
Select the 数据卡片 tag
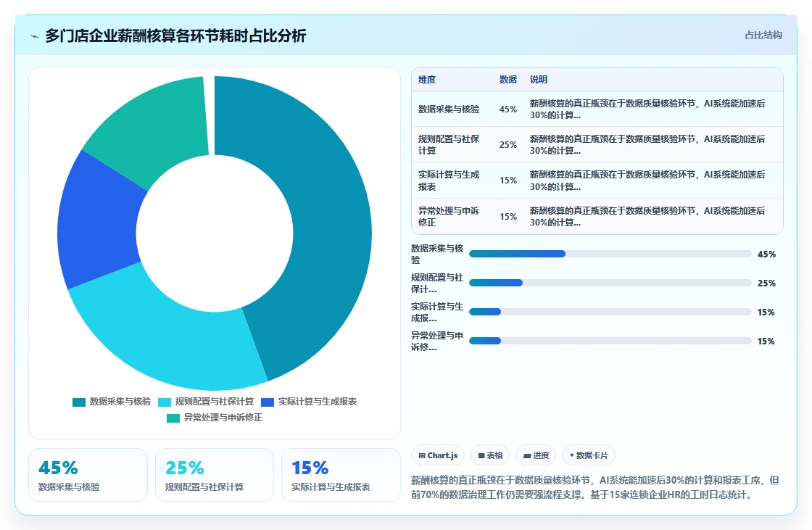(588, 455)
